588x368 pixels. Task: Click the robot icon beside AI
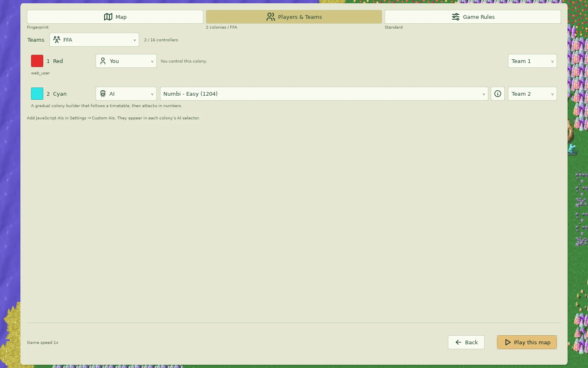click(103, 94)
